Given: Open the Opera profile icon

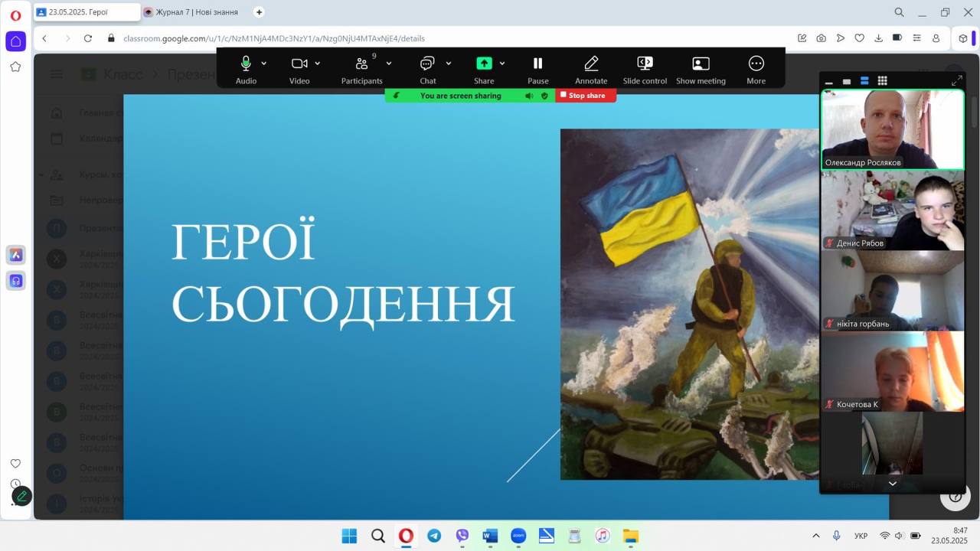Looking at the screenshot, I should (x=936, y=38).
